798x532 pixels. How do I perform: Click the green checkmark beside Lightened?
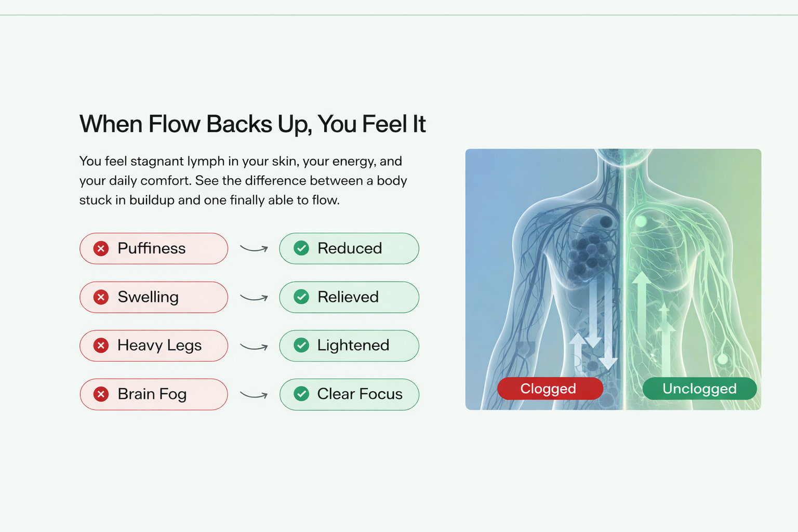pos(301,345)
